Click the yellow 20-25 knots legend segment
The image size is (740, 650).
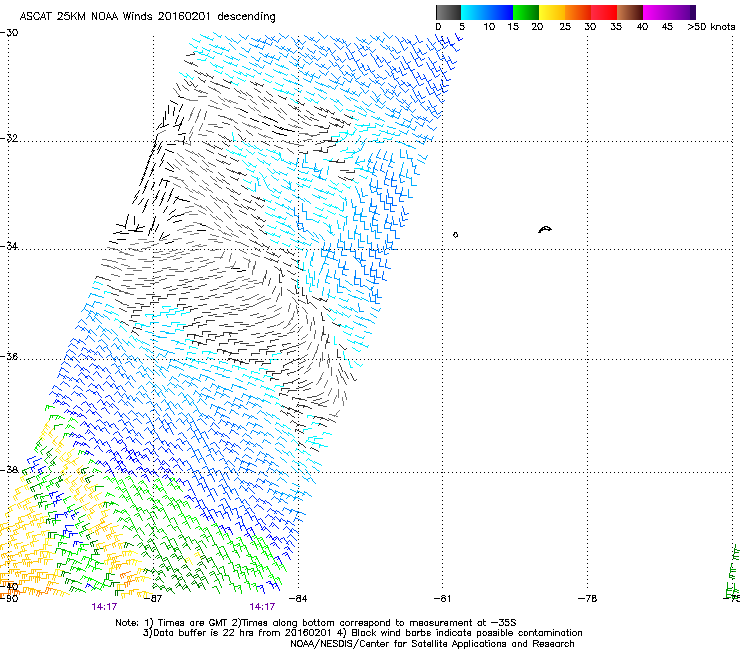(x=552, y=12)
